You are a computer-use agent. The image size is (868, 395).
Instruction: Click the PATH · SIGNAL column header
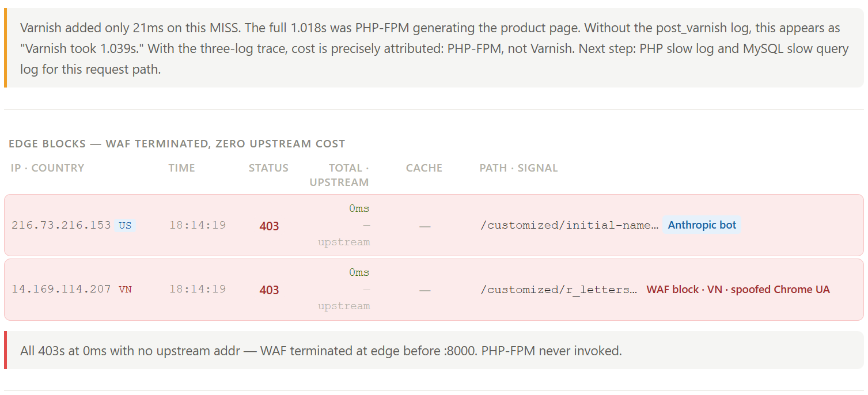point(518,168)
